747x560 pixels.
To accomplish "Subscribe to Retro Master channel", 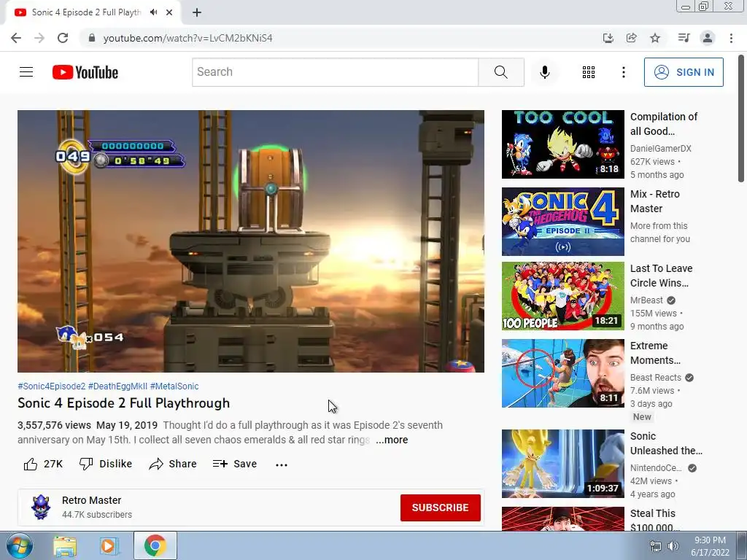I will [x=440, y=507].
